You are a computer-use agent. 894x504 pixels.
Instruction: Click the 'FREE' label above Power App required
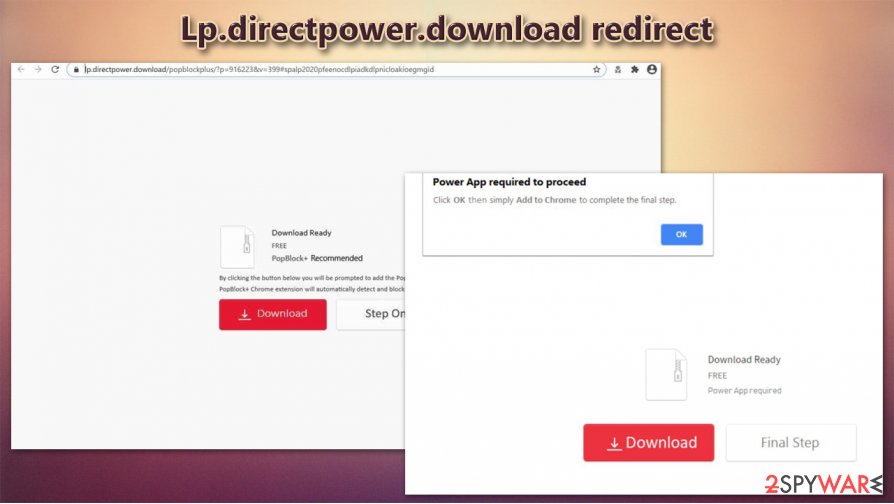pos(717,376)
